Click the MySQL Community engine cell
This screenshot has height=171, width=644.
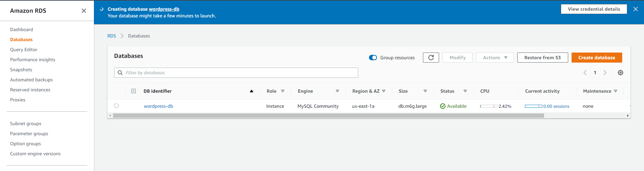318,106
